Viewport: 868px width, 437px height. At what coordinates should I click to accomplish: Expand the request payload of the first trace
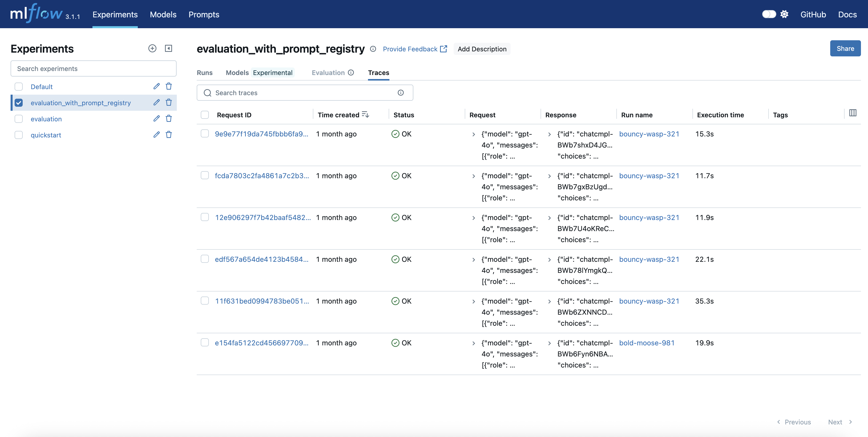474,134
